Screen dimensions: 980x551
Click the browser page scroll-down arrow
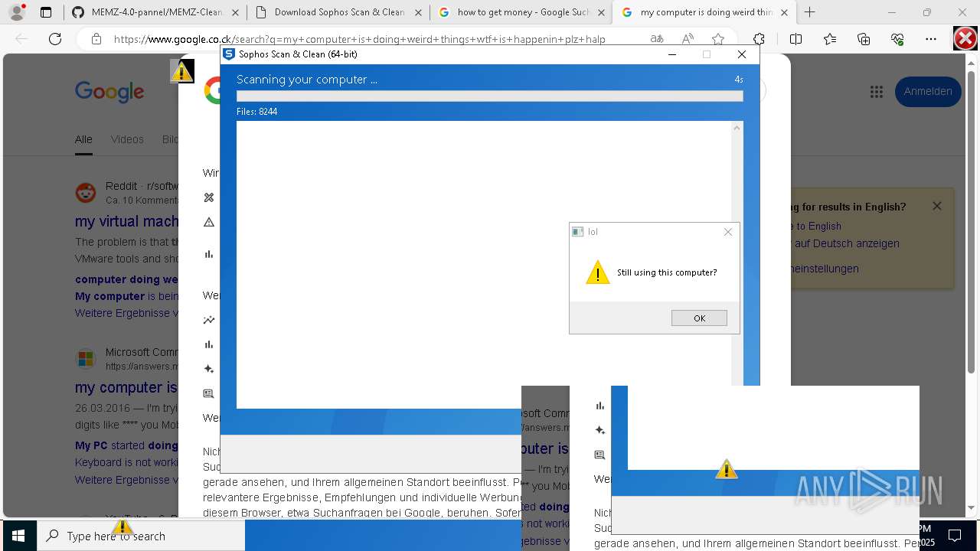pyautogui.click(x=972, y=507)
